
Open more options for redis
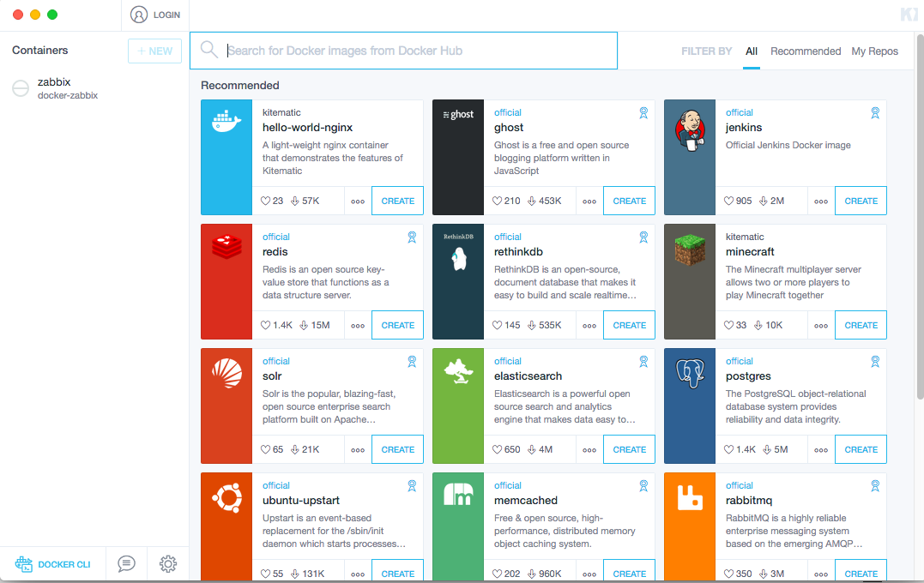pos(358,326)
